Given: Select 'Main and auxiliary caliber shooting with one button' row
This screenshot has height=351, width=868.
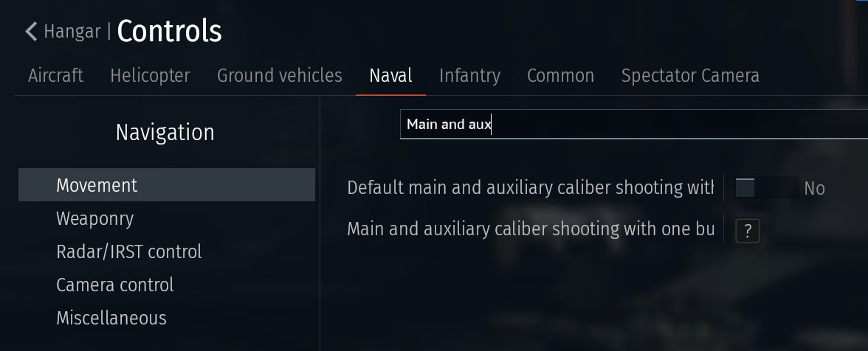Looking at the screenshot, I should click(530, 229).
